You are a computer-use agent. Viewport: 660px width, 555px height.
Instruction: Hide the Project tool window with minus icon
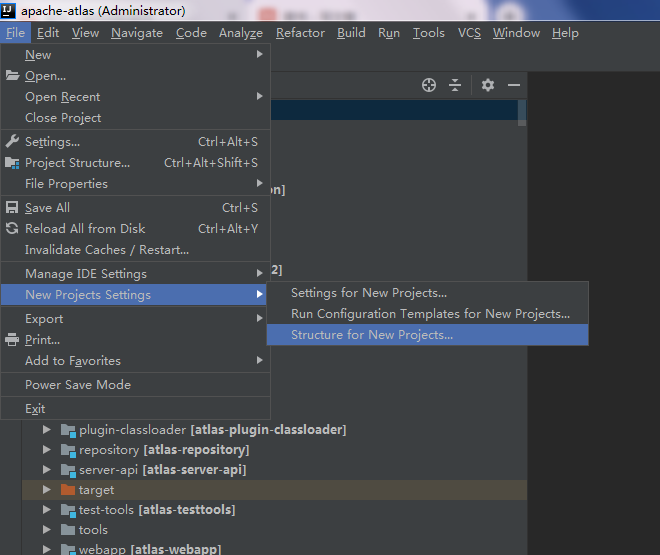click(x=514, y=85)
